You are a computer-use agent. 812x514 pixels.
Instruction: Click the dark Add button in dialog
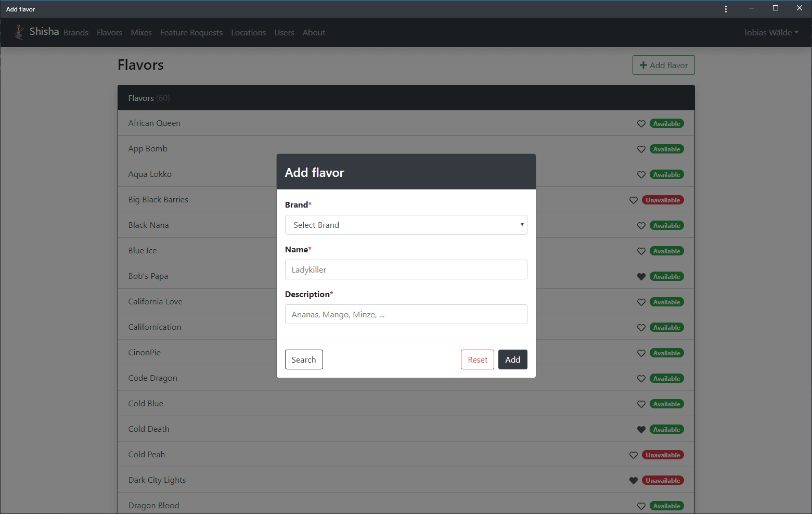click(x=513, y=359)
